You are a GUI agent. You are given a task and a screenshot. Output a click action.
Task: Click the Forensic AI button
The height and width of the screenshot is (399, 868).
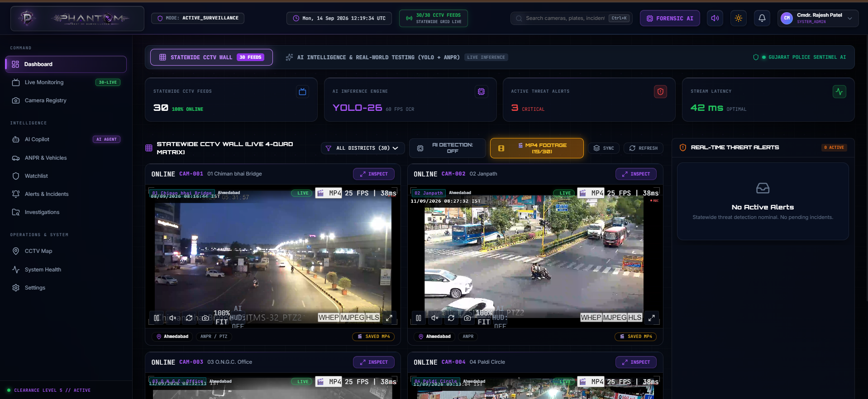click(670, 18)
